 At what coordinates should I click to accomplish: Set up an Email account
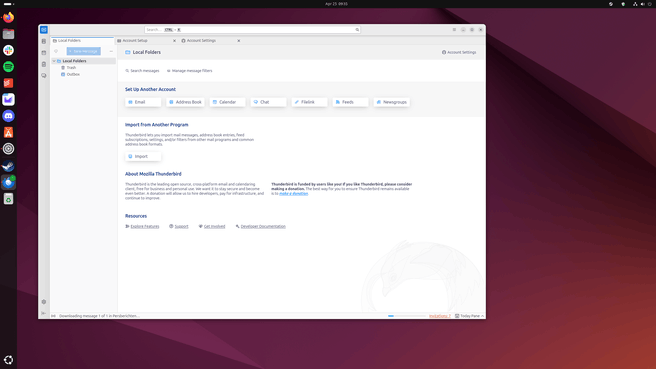click(x=143, y=102)
